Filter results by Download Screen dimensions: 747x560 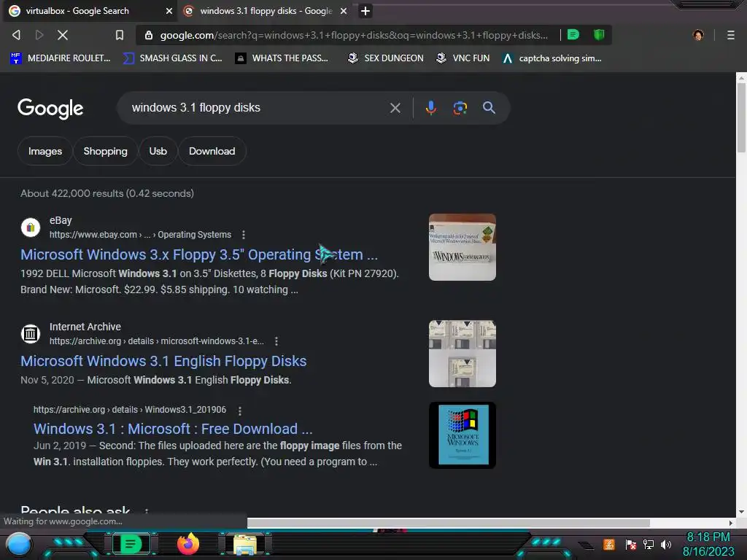point(212,151)
